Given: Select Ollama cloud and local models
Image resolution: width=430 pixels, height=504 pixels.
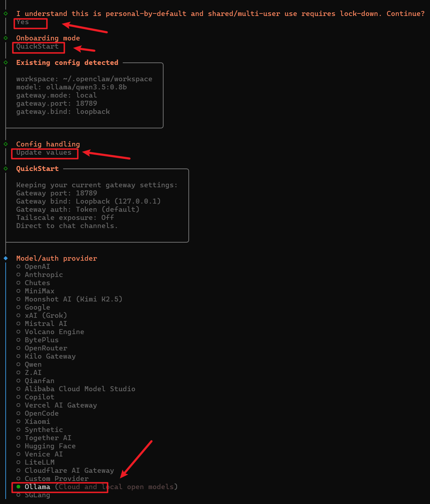Looking at the screenshot, I should (97, 487).
